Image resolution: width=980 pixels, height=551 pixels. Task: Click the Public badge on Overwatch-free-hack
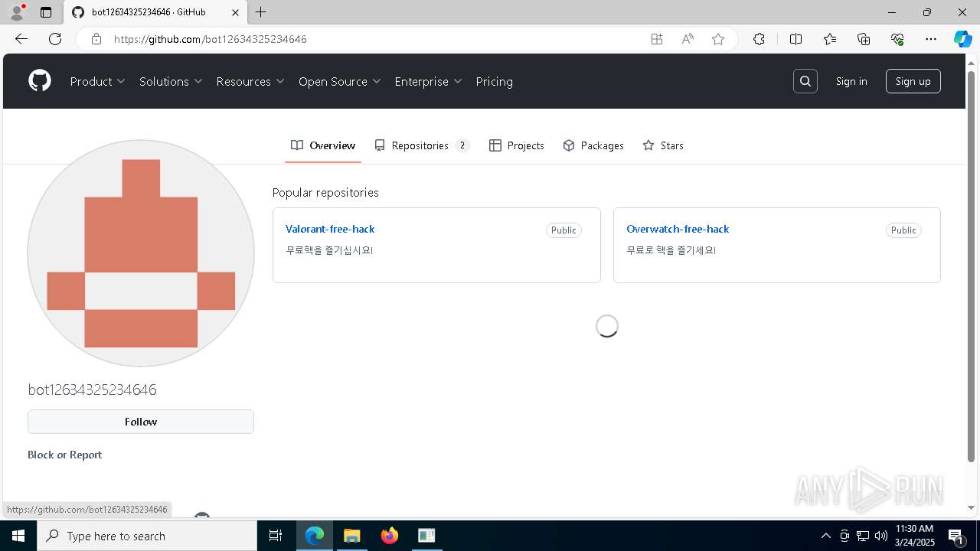903,230
